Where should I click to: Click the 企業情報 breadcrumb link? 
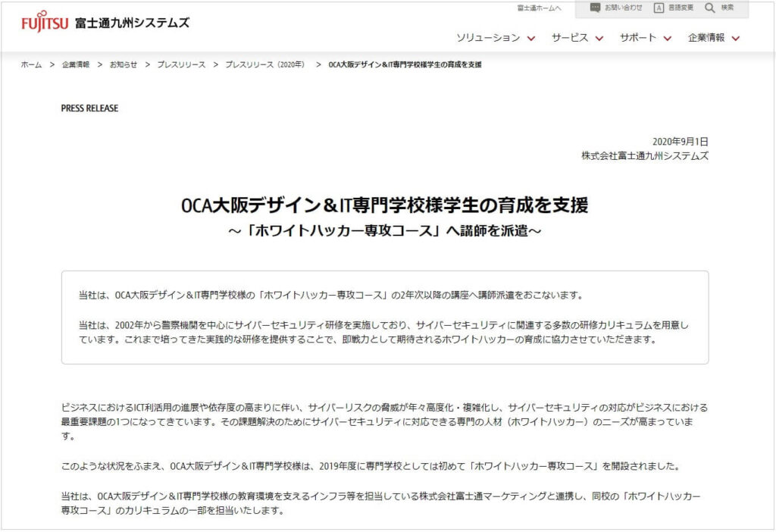[x=76, y=64]
